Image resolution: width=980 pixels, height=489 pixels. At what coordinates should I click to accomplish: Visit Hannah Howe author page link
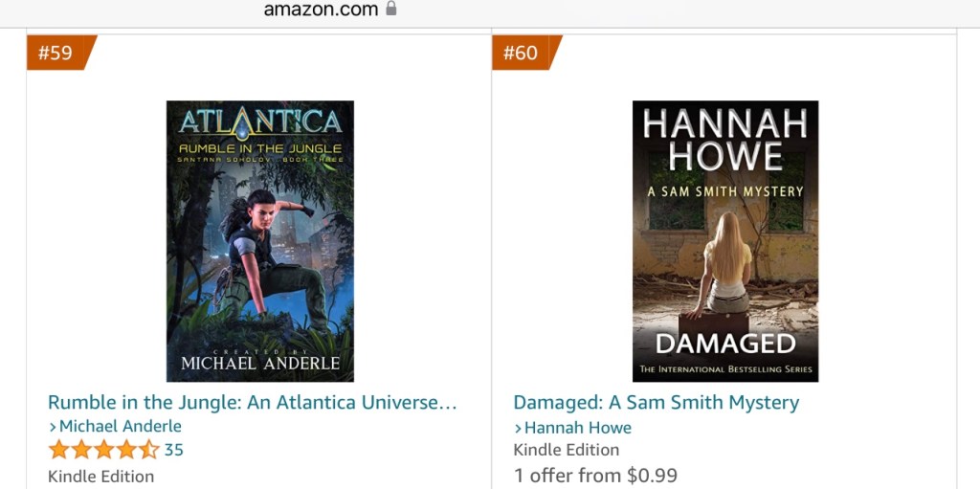(x=578, y=428)
